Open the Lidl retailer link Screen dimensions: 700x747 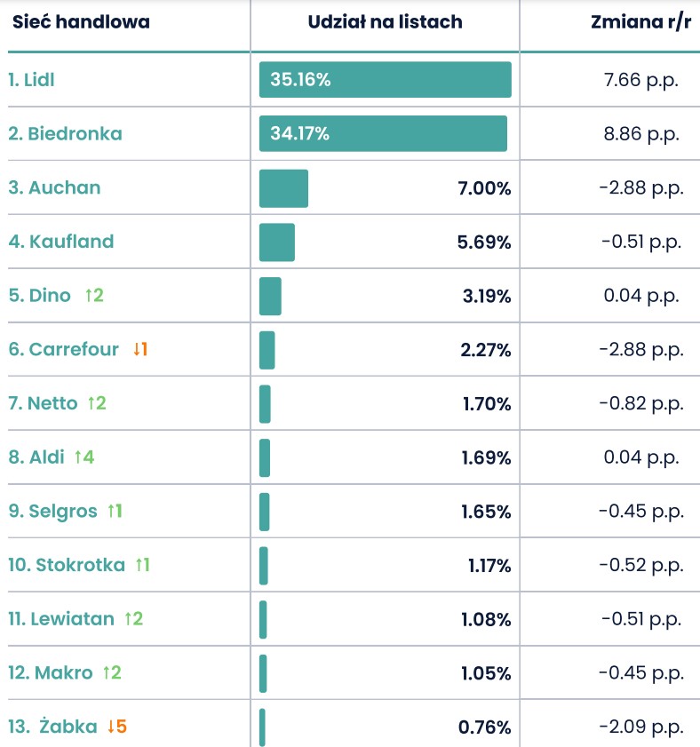[31, 80]
